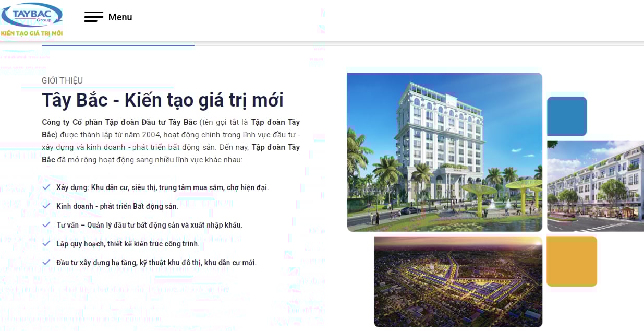Click the checkmark beside 'Đầu tư xây dựng hạ tầng'

point(46,263)
